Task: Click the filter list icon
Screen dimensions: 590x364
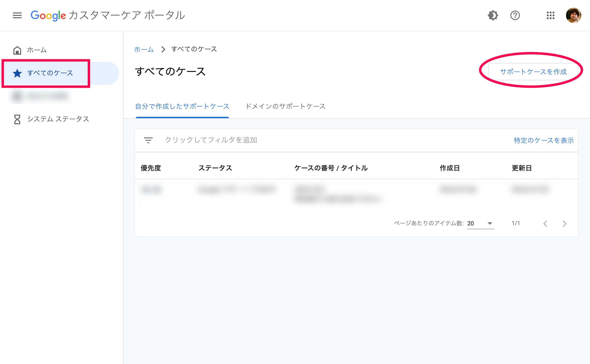Action: [148, 140]
